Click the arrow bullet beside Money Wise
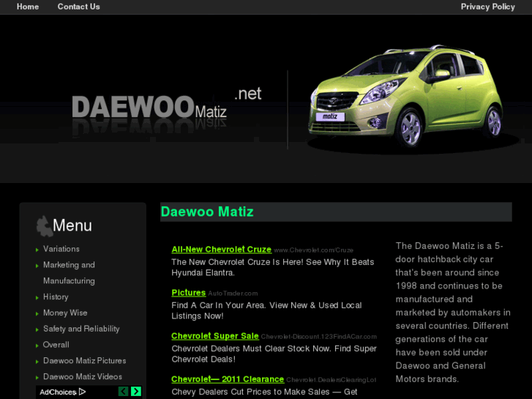The height and width of the screenshot is (399, 532). (x=37, y=314)
